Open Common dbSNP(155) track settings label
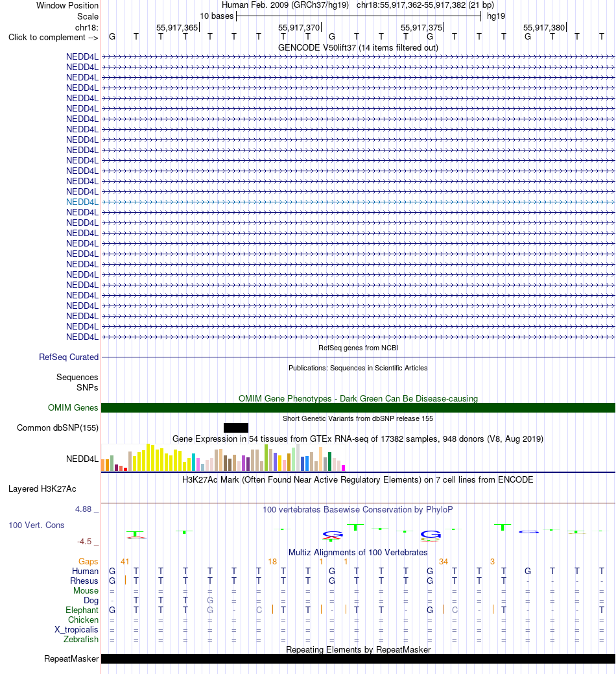The image size is (616, 674). tap(58, 427)
